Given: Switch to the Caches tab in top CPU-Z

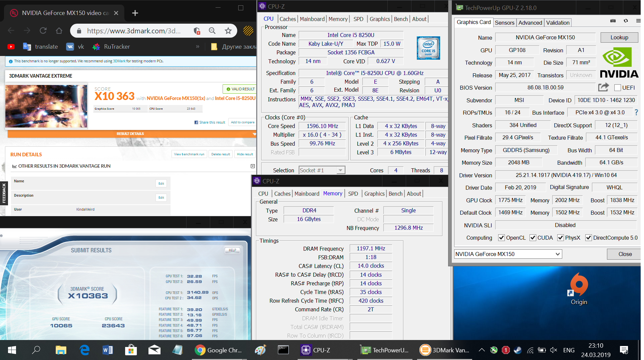Looking at the screenshot, I should tap(288, 19).
